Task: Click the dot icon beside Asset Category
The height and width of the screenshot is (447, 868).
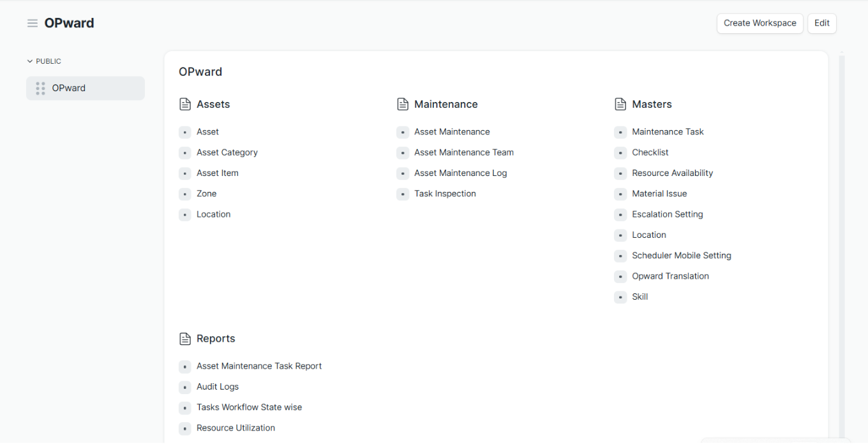Action: coord(185,153)
